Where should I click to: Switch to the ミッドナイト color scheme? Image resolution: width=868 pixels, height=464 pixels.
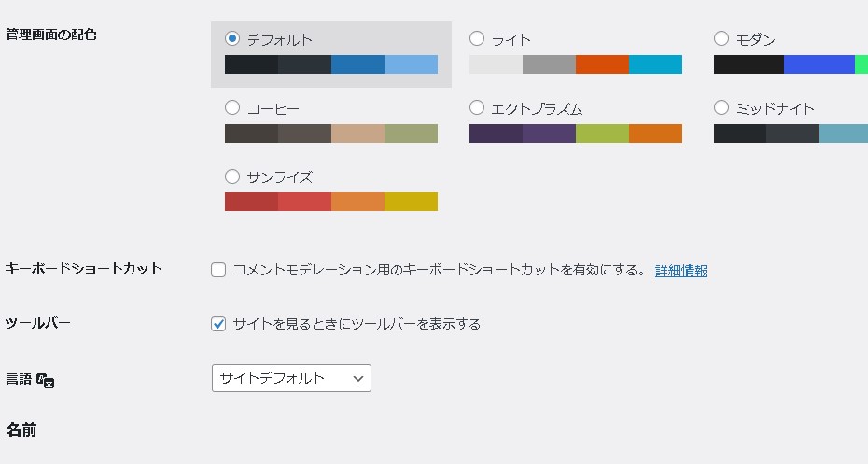[721, 107]
